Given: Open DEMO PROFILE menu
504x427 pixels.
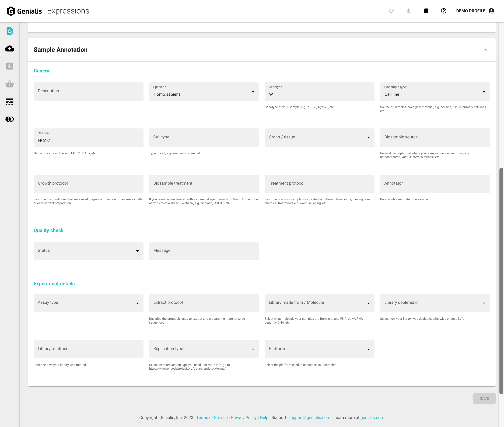Looking at the screenshot, I should click(x=471, y=11).
